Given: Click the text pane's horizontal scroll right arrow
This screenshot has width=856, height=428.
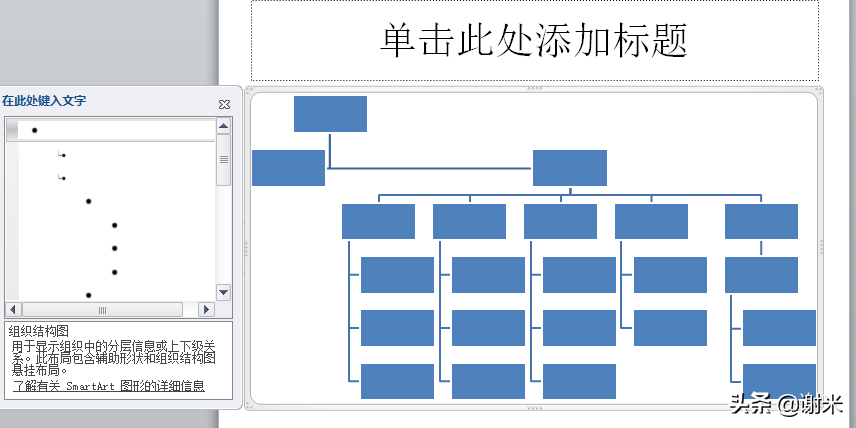Looking at the screenshot, I should [206, 310].
